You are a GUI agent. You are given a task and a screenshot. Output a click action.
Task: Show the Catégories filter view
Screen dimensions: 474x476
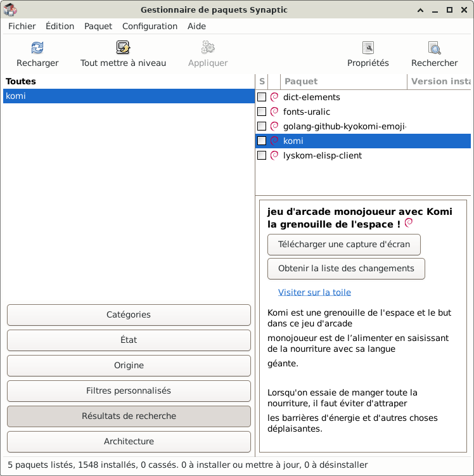pos(129,315)
